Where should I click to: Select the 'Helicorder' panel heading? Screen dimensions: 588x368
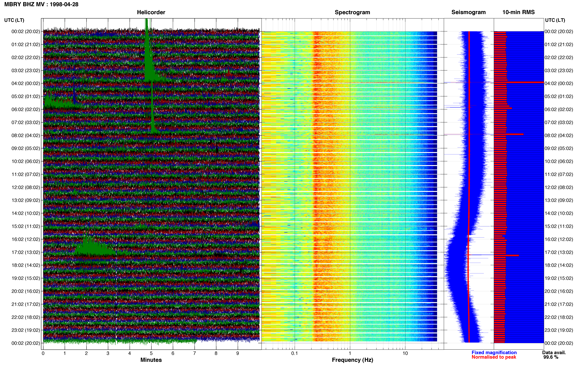[x=151, y=12]
